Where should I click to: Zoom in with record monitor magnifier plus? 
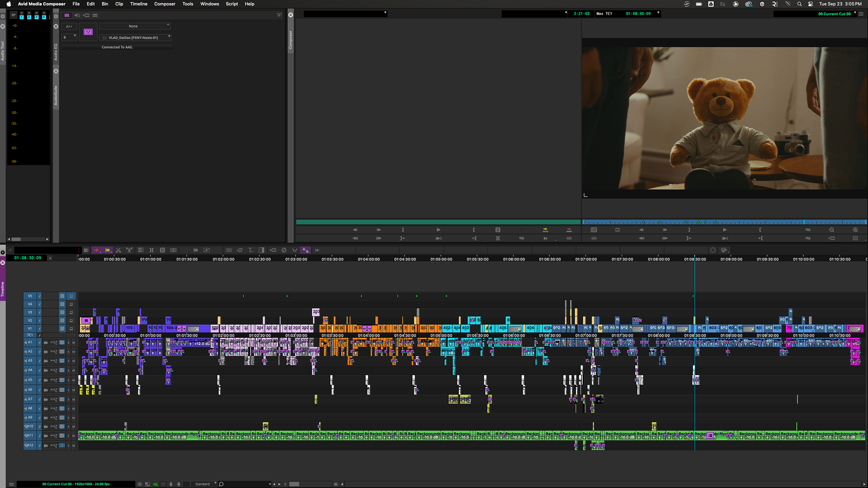pyautogui.click(x=855, y=230)
